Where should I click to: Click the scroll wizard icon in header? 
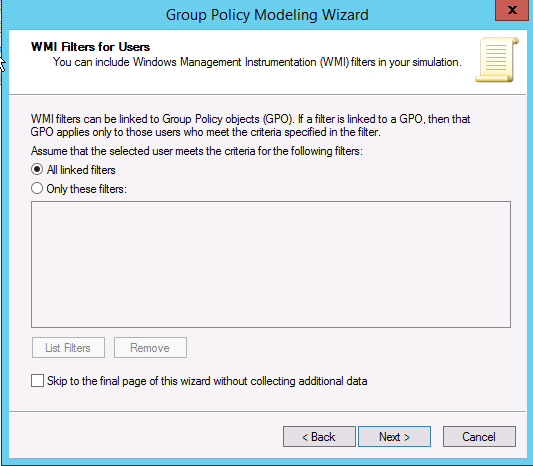pyautogui.click(x=497, y=60)
